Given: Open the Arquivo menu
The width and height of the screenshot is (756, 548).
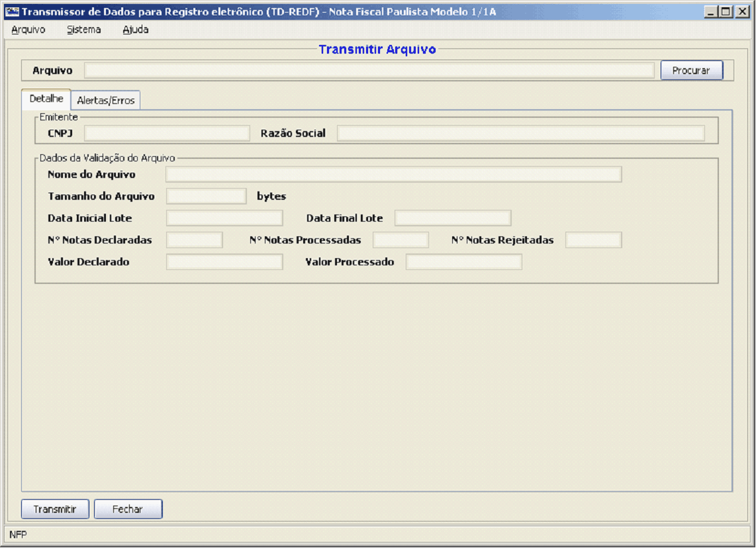Looking at the screenshot, I should [28, 30].
